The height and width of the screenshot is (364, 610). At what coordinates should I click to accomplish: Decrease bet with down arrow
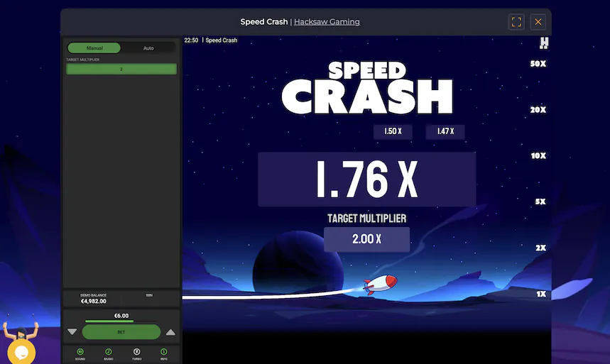[x=72, y=332]
